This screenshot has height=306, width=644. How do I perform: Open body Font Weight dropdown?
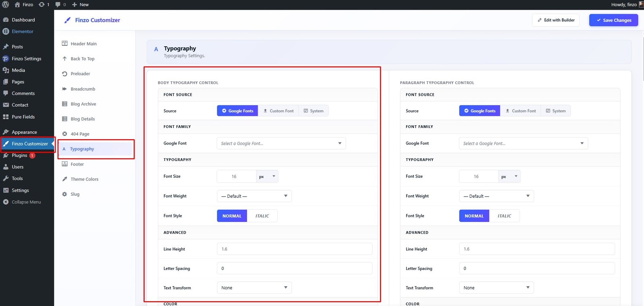coord(254,196)
